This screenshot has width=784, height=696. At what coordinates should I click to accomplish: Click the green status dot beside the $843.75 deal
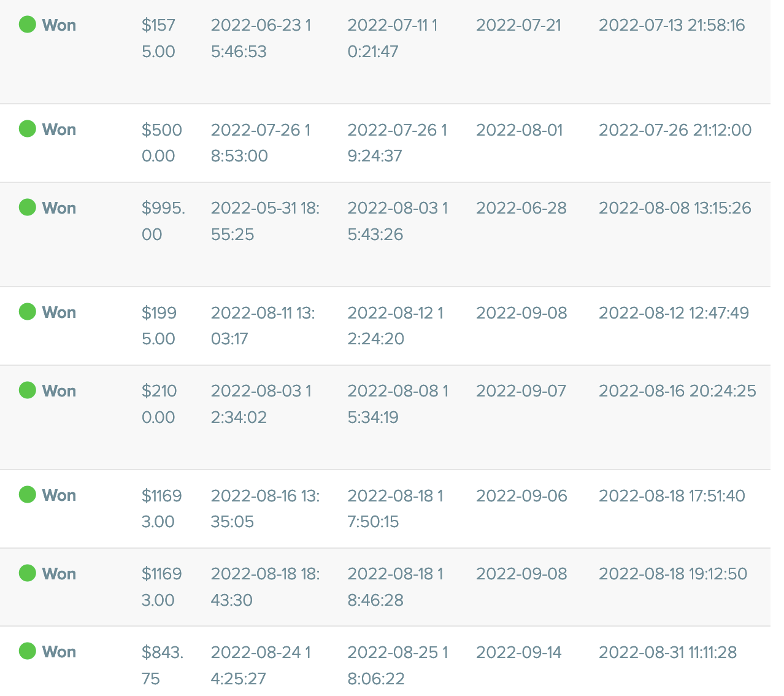(x=28, y=651)
